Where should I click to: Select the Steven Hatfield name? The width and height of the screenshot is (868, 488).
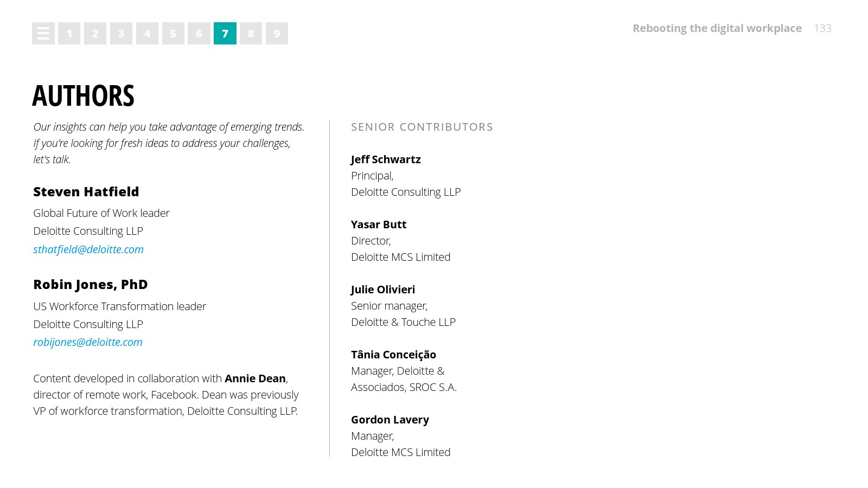86,192
